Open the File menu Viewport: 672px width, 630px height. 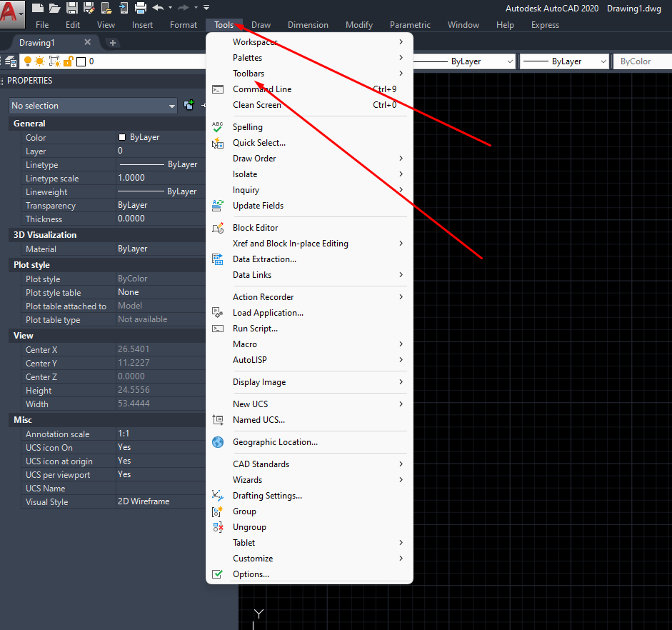coord(42,25)
